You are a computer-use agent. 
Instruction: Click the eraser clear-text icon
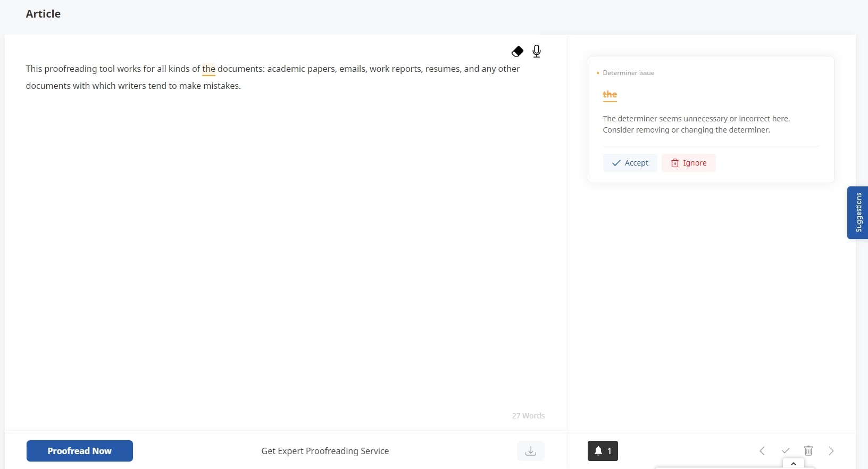point(518,51)
